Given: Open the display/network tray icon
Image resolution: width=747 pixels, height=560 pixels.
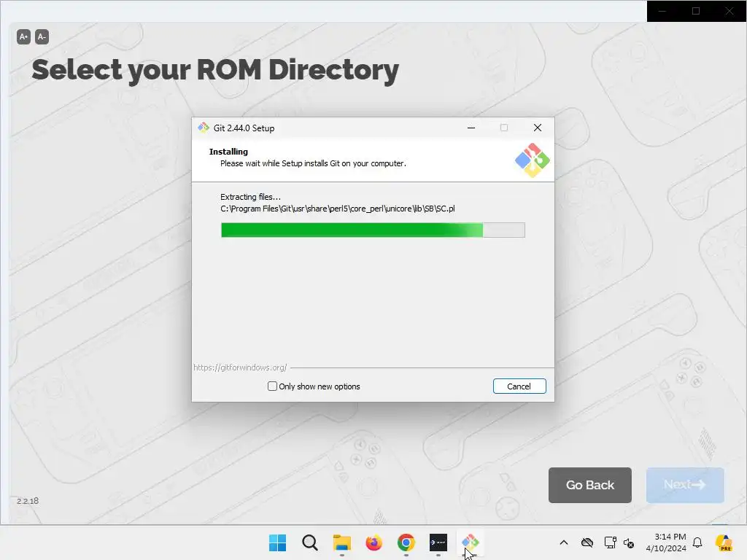Looking at the screenshot, I should (610, 542).
